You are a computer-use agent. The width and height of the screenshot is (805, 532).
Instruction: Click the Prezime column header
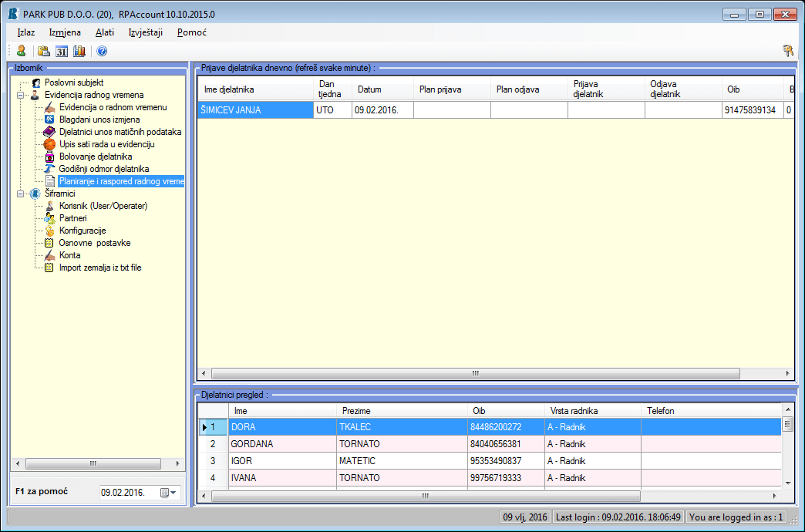(402, 411)
